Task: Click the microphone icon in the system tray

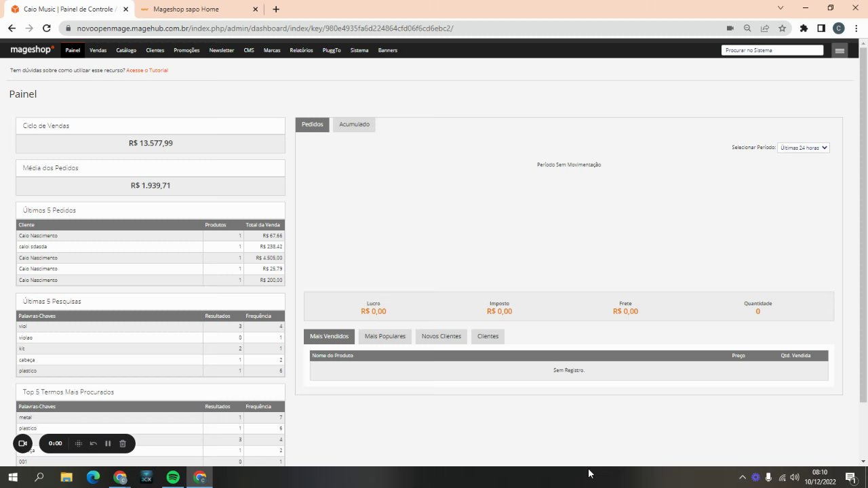Action: [768, 477]
